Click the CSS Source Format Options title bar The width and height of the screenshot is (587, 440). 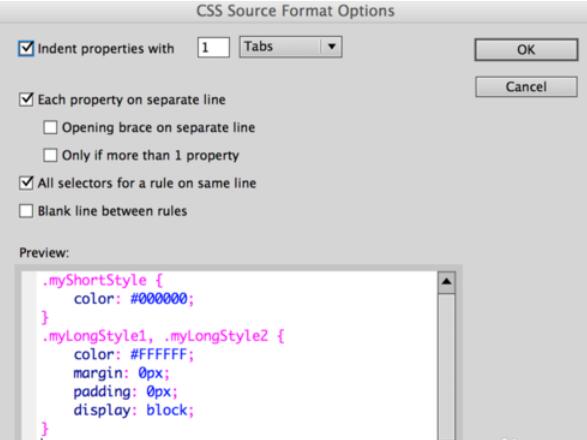coord(295,11)
